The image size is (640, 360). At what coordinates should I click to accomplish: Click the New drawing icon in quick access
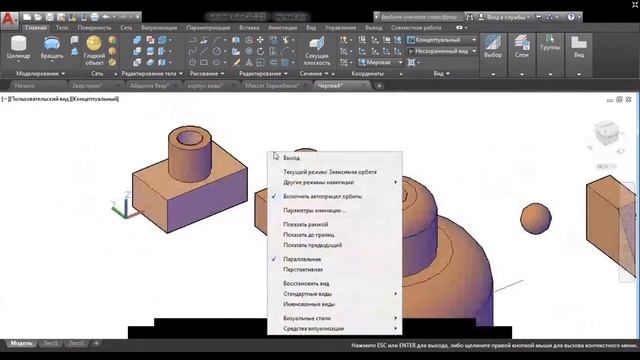(27, 17)
